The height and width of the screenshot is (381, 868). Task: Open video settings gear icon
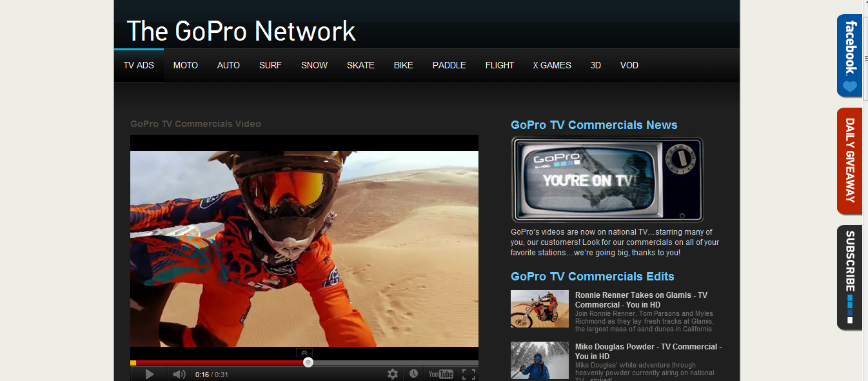point(393,374)
